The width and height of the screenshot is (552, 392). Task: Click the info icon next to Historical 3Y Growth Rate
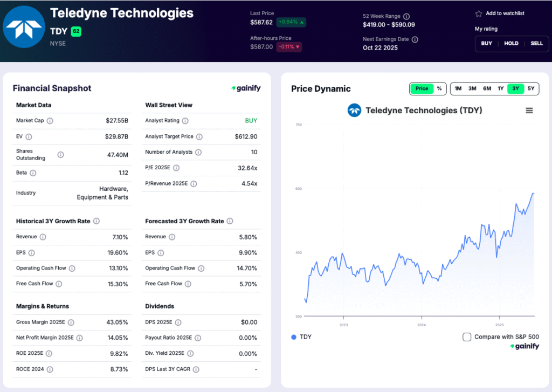96,221
